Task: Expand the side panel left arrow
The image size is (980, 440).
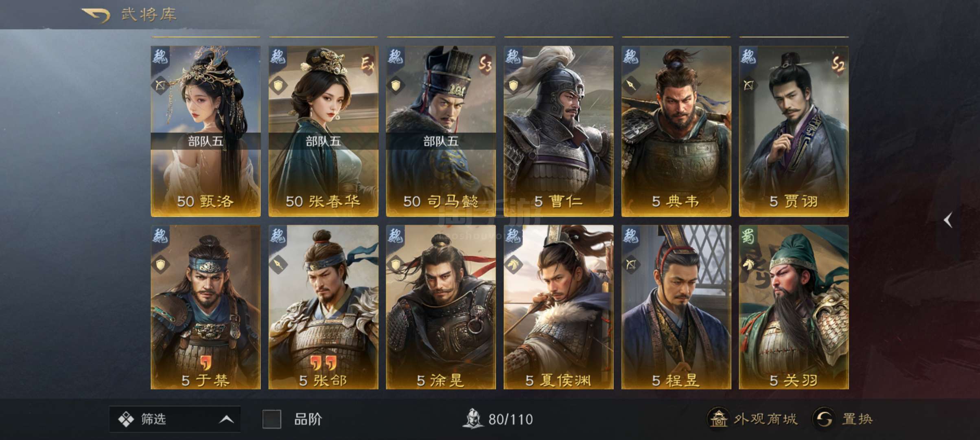Action: click(948, 220)
